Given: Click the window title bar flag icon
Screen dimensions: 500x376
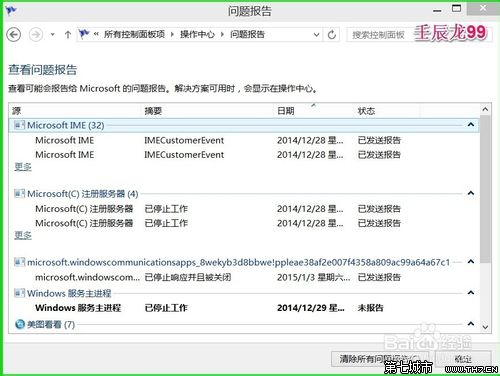Looking at the screenshot, I should (x=11, y=11).
